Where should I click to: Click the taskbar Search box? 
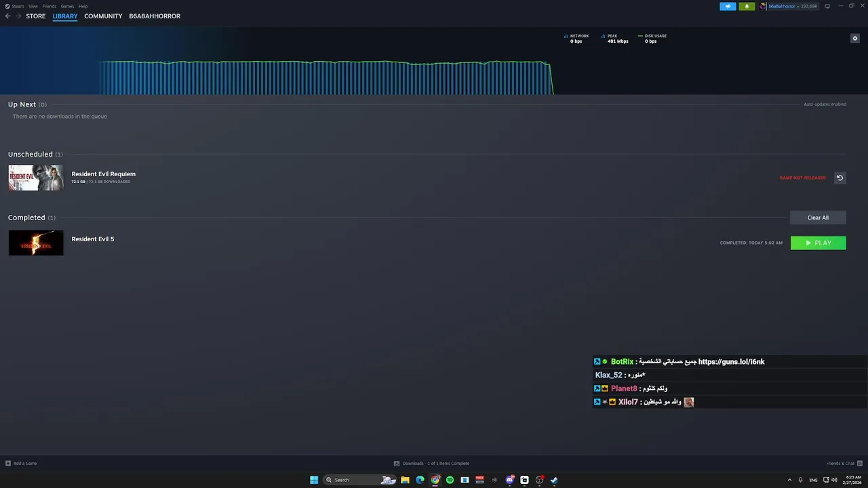point(360,480)
